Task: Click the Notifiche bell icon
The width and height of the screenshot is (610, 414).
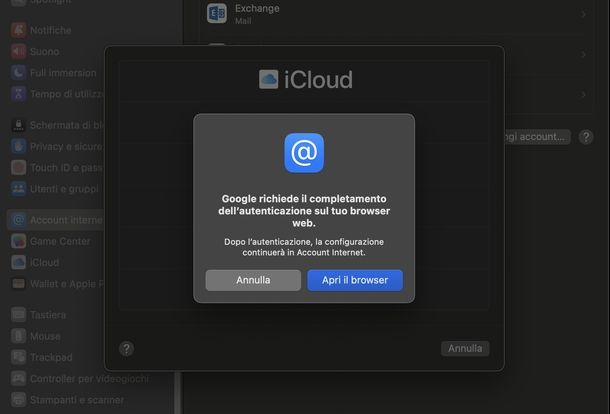Action: pyautogui.click(x=18, y=30)
